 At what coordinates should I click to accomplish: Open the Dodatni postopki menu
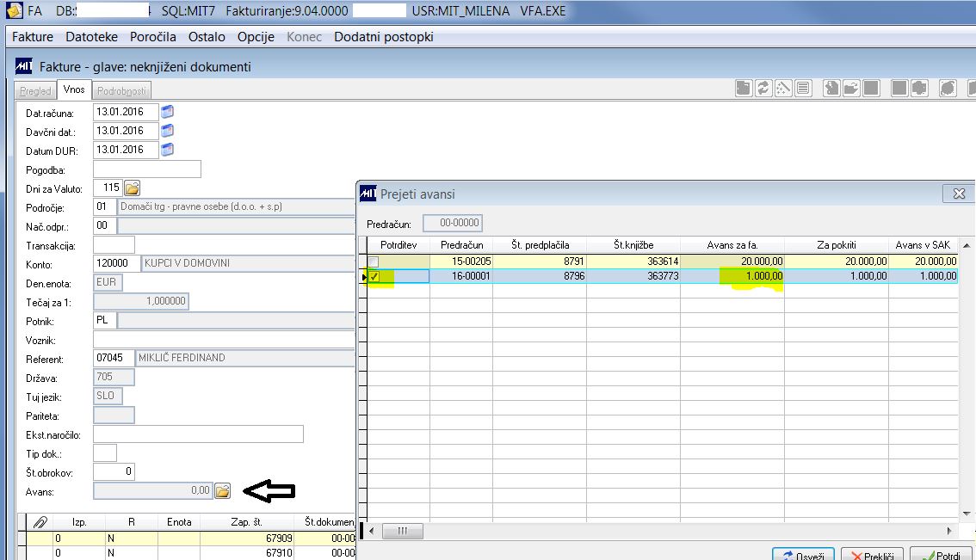384,37
